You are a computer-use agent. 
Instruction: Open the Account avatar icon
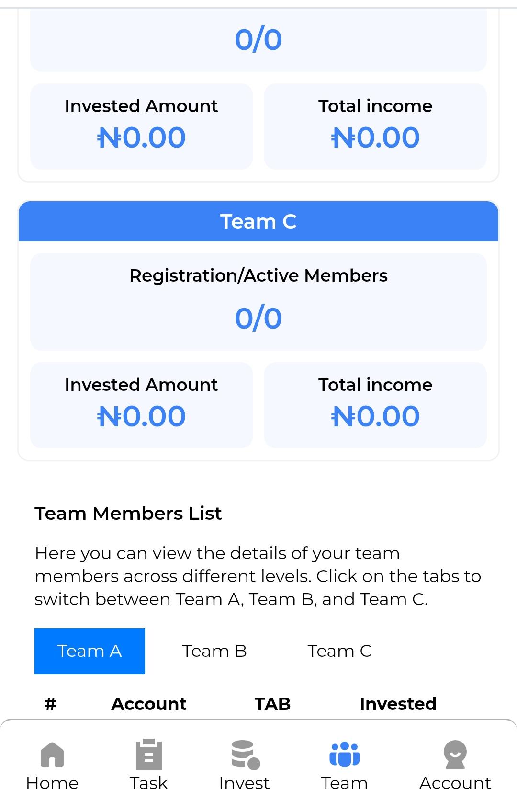[x=455, y=755]
